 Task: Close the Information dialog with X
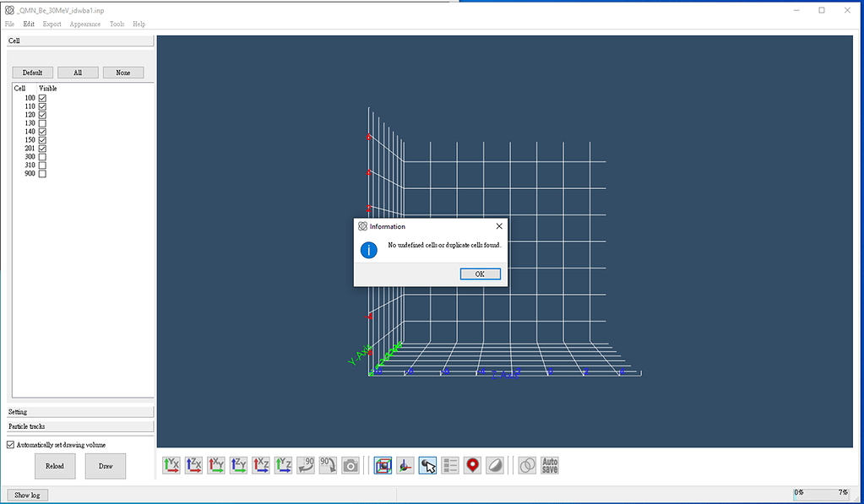click(498, 226)
